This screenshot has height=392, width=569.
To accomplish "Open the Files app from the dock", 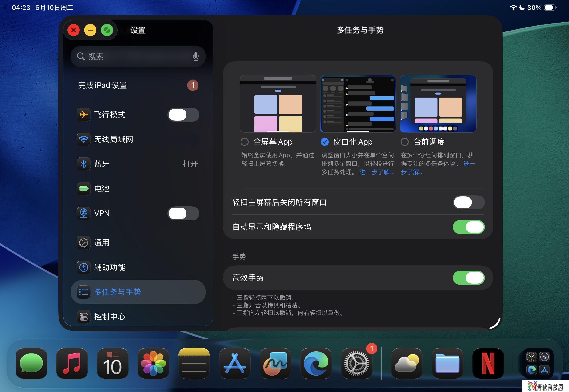I will click(447, 363).
